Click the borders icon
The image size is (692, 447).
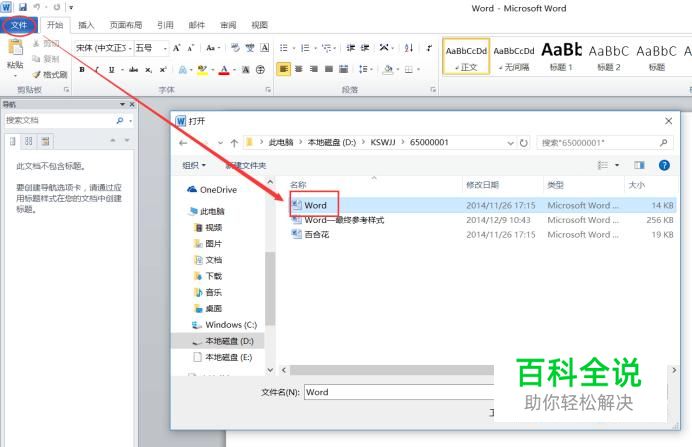[x=409, y=69]
